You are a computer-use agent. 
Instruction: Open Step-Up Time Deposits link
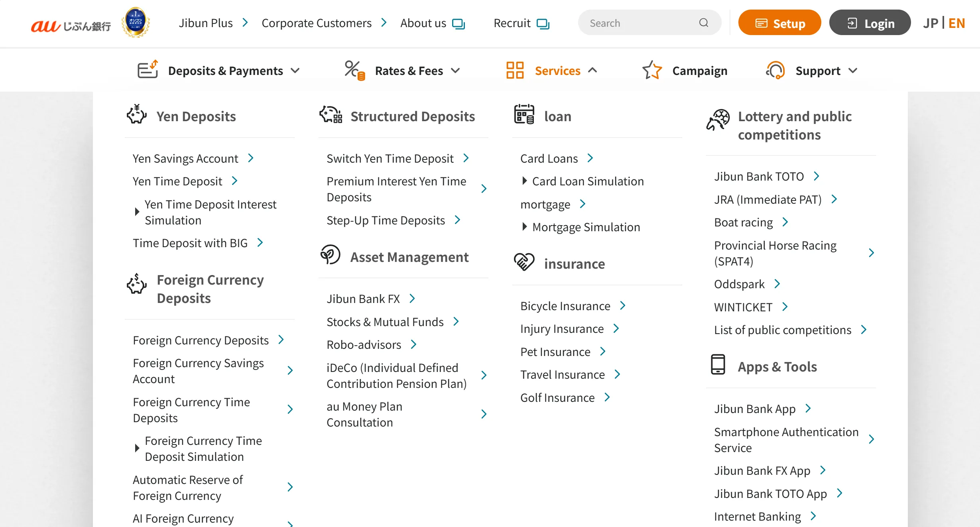click(x=386, y=220)
